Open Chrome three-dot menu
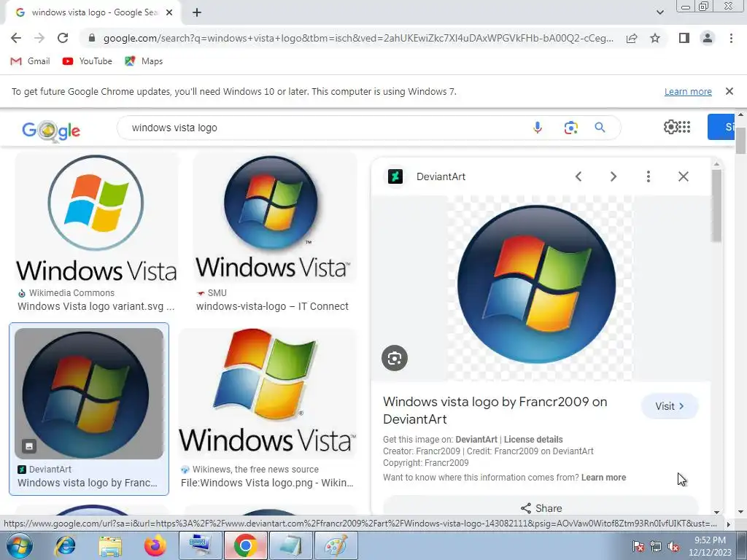747x560 pixels. tap(731, 38)
